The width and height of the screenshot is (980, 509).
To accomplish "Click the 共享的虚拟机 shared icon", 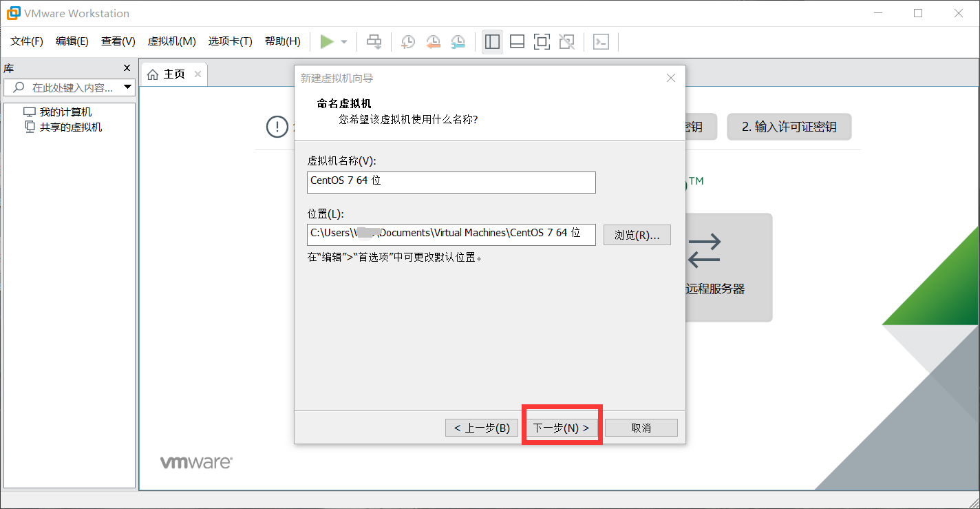I will pyautogui.click(x=30, y=127).
